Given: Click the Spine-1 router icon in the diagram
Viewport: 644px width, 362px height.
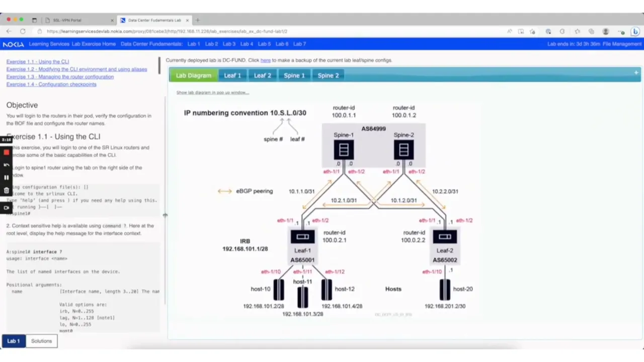Looking at the screenshot, I should [344, 150].
